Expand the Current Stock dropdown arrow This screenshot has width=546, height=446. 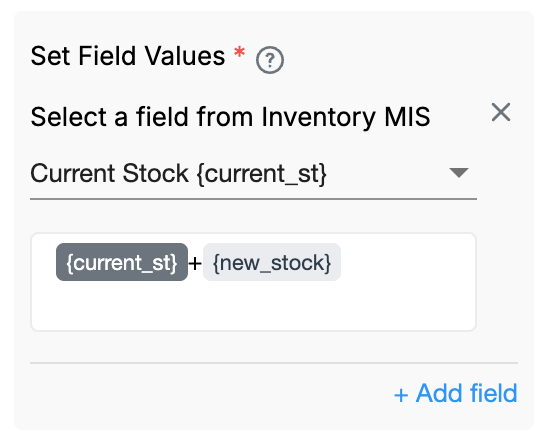(x=459, y=172)
